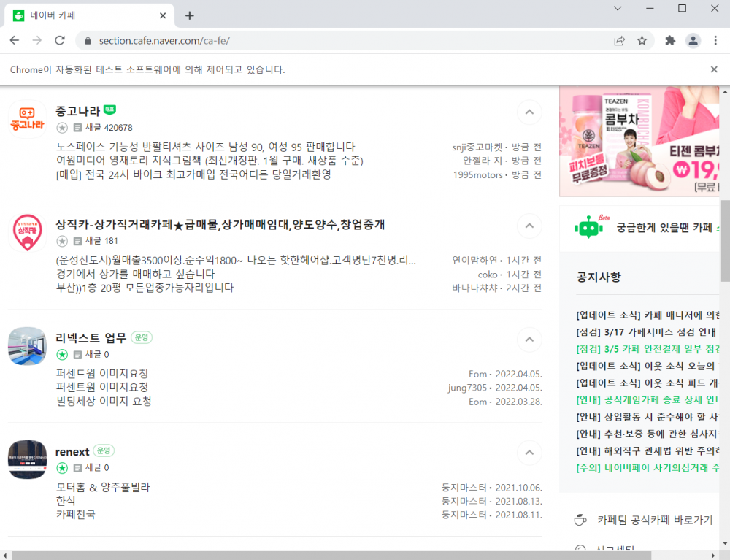Click the 대표 badge next to 중고나라
This screenshot has width=730, height=560.
110,110
